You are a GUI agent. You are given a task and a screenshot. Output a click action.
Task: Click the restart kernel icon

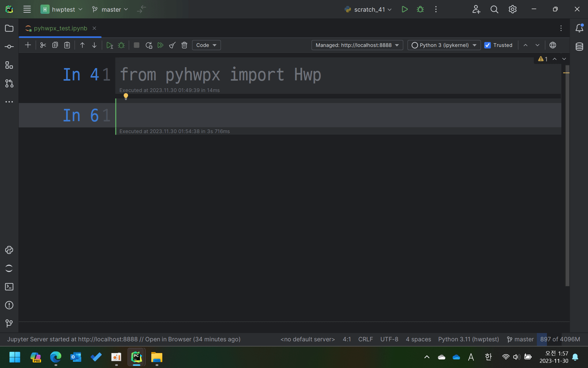point(149,45)
